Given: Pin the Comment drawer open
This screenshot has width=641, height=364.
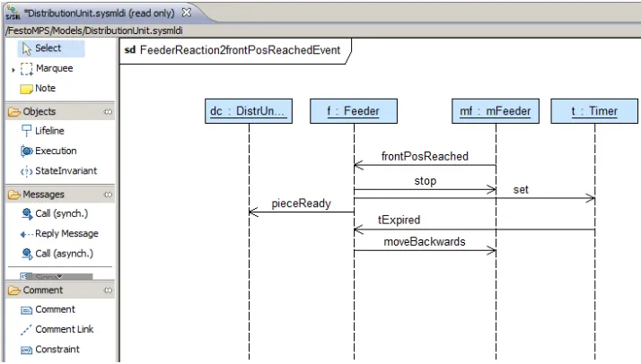Looking at the screenshot, I should [108, 290].
